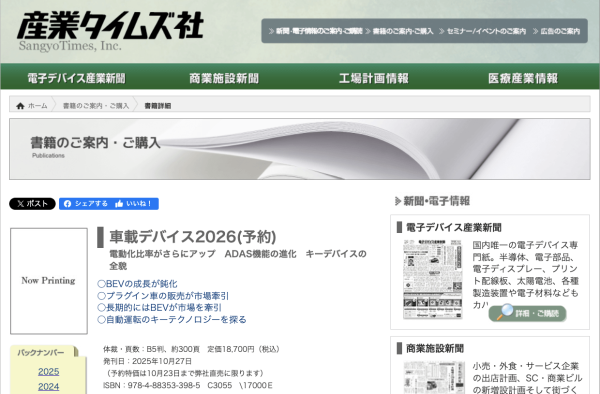Open the 2025 back number
This screenshot has width=600, height=394.
pos(49,371)
